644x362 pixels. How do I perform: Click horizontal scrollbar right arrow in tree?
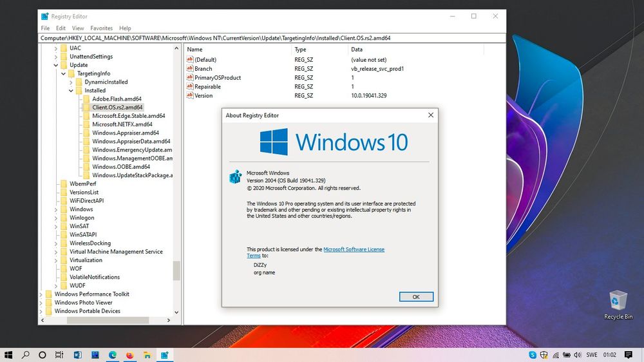tap(168, 320)
